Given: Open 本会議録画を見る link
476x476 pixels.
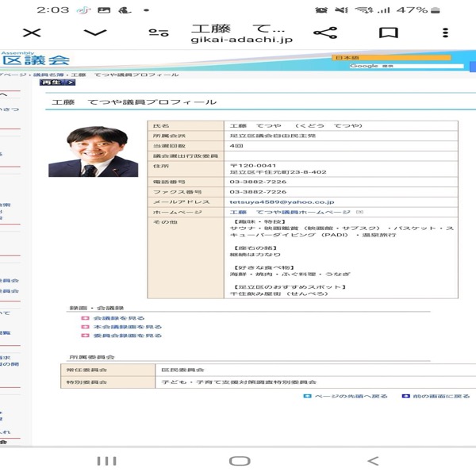Looking at the screenshot, I should 128,327.
